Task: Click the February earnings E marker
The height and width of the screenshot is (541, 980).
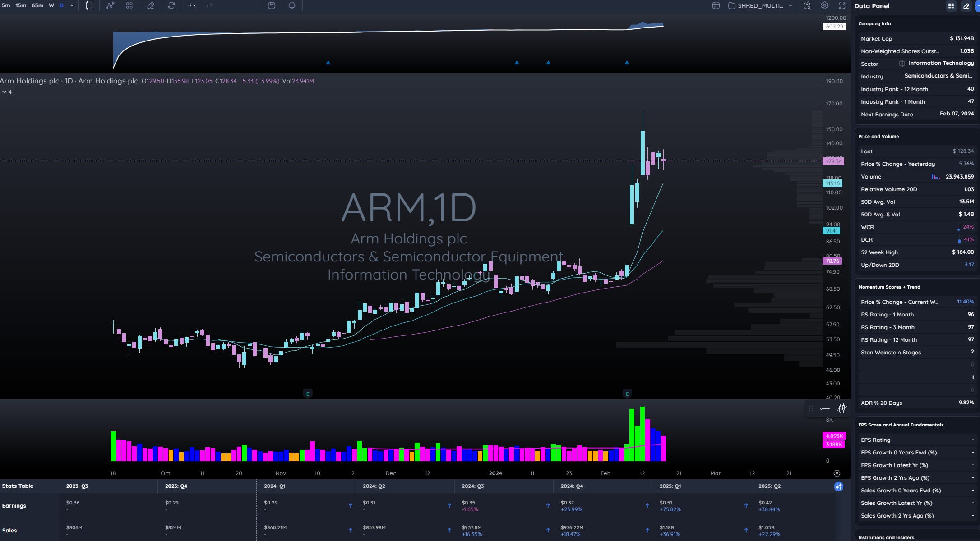Action: (x=627, y=394)
